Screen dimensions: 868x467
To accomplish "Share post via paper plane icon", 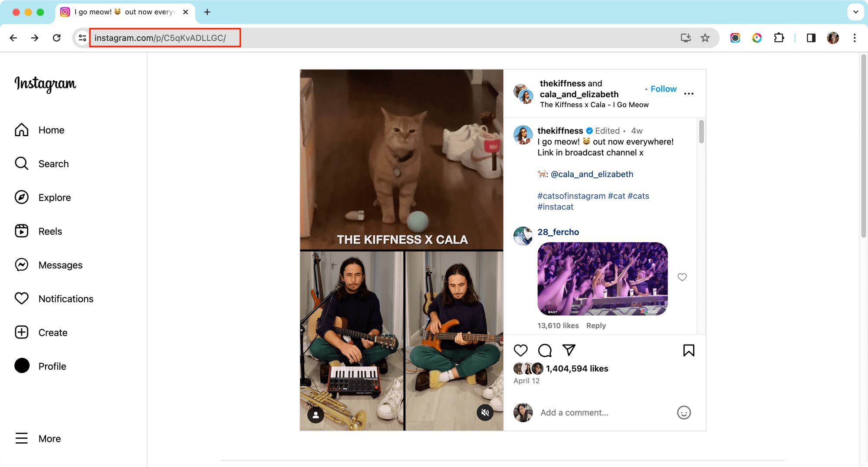I will pos(569,350).
